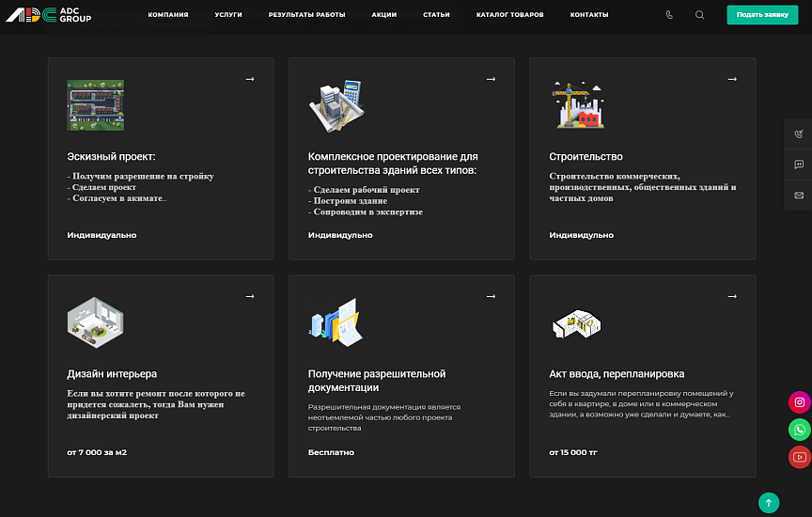Viewport: 812px width, 517px height.
Task: Click the ADC Group logo
Action: [x=49, y=14]
